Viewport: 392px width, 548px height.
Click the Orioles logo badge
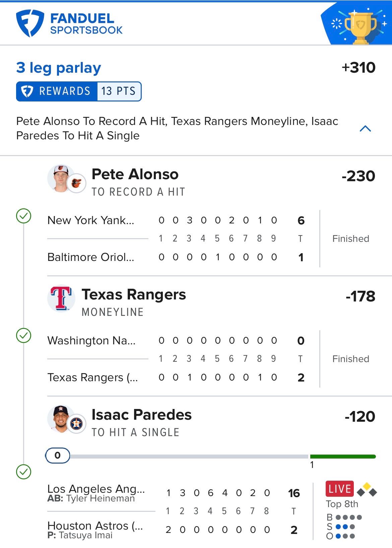tap(77, 183)
